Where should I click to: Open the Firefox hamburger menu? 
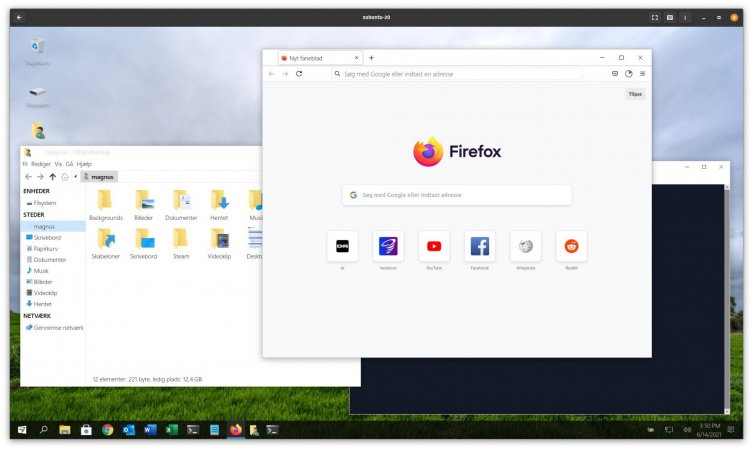(x=643, y=74)
